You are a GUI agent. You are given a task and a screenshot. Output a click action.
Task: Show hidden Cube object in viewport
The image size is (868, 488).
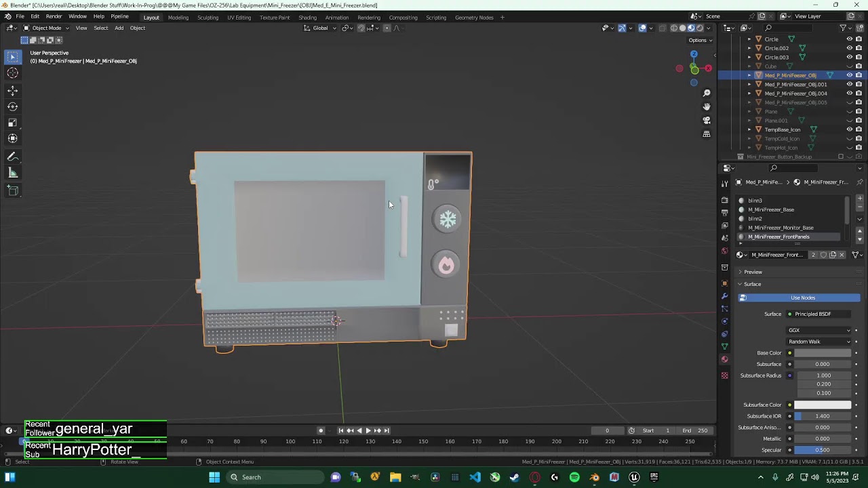(x=849, y=66)
